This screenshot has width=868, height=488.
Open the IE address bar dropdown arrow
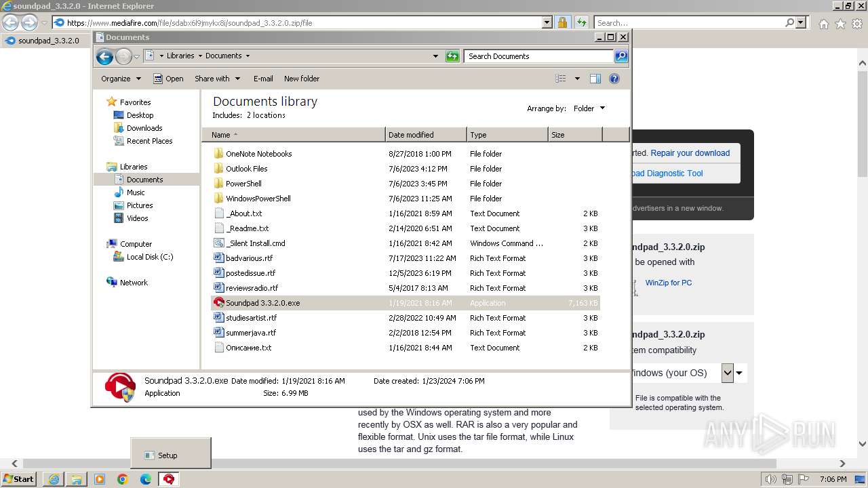[547, 22]
